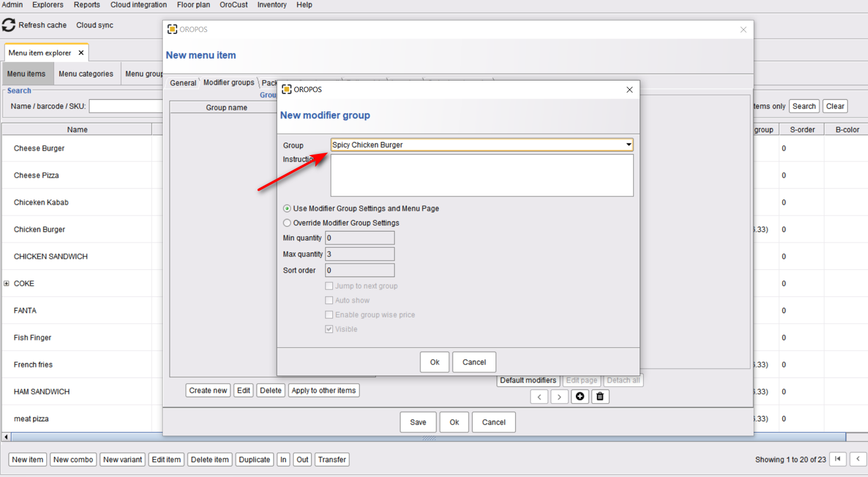868x477 pixels.
Task: Toggle Enable group wise price checkbox
Action: pos(329,315)
